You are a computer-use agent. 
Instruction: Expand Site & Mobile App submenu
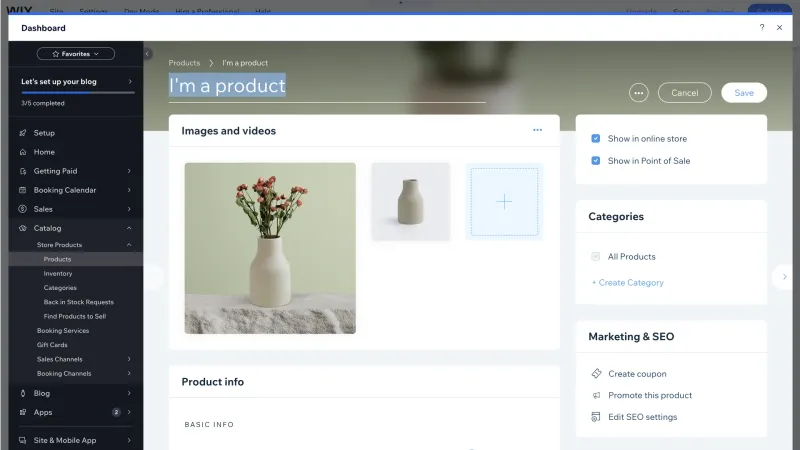pos(129,440)
